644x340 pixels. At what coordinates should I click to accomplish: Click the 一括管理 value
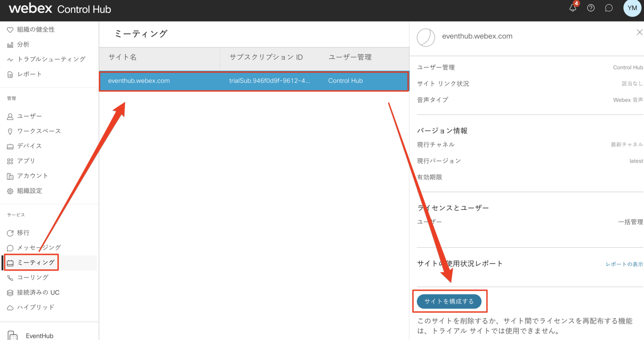pyautogui.click(x=630, y=222)
